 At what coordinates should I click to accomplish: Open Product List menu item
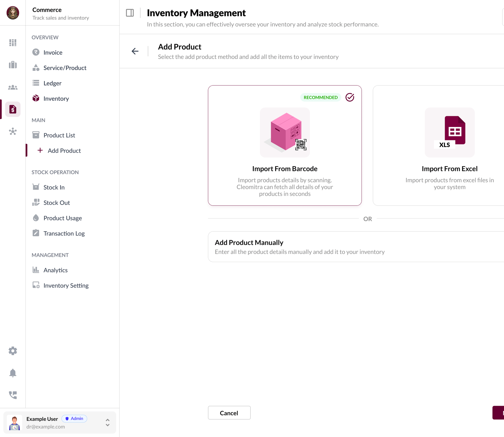[x=59, y=135]
